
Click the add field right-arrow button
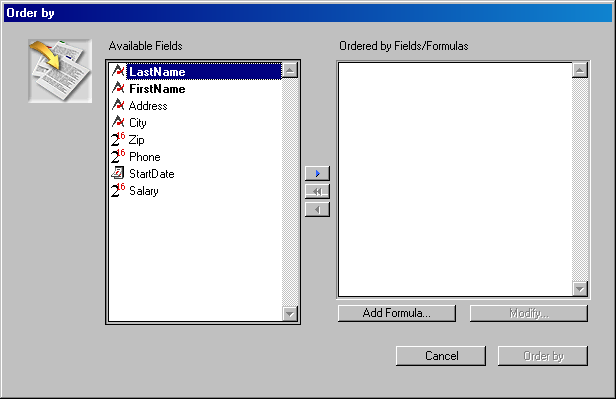click(317, 173)
